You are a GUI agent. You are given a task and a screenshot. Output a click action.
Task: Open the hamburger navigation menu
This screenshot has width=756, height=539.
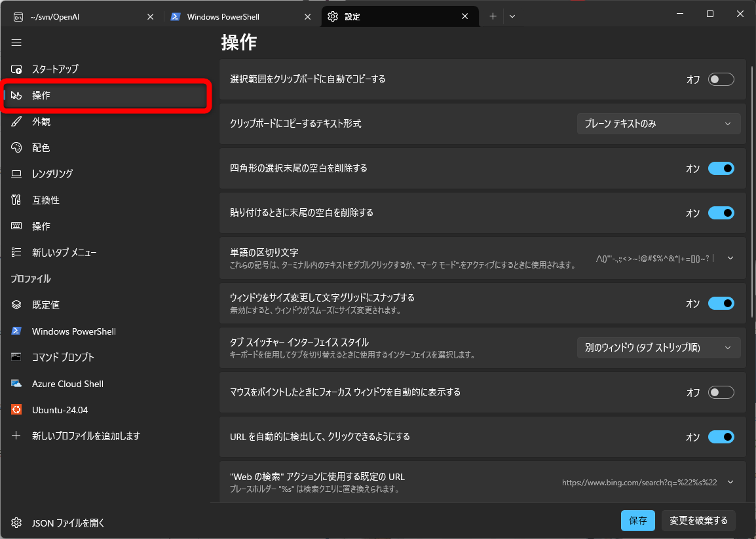pyautogui.click(x=16, y=43)
